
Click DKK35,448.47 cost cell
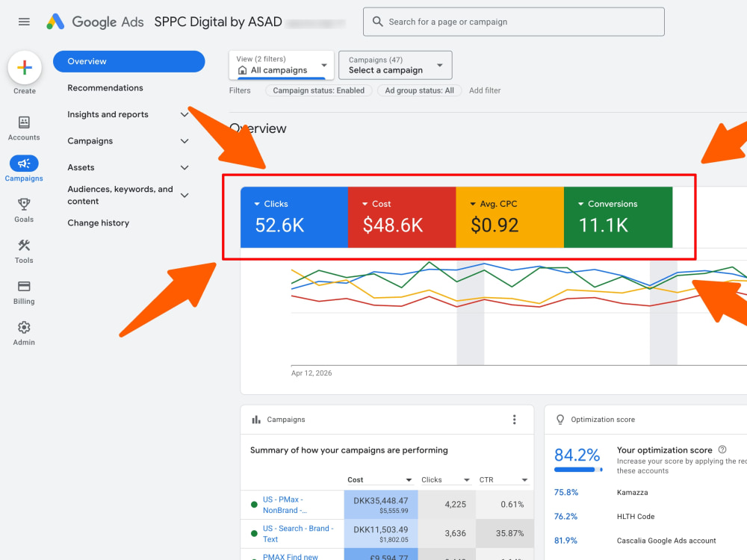coord(381,505)
